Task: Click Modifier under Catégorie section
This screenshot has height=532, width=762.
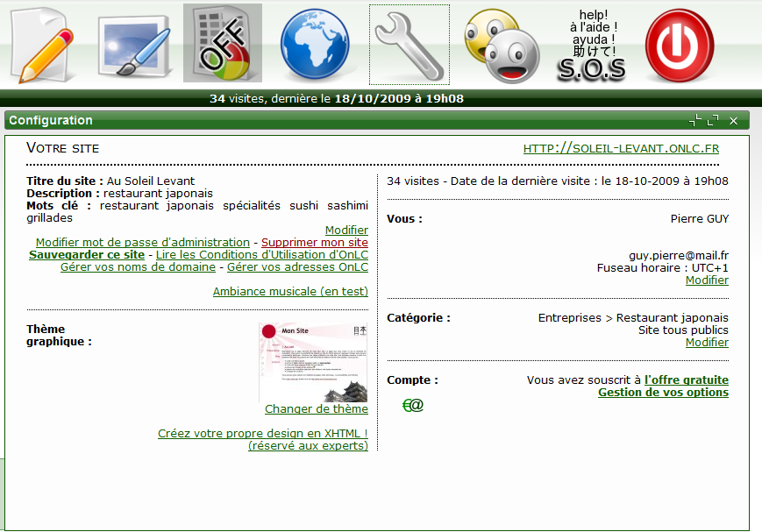Action: click(707, 342)
